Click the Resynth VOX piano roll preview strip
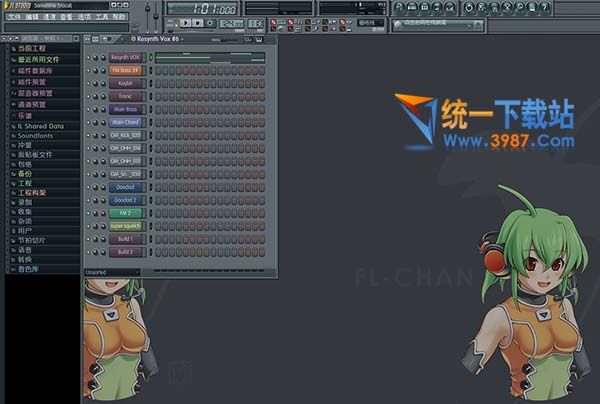Screen dimensions: 600x404 tap(210, 58)
